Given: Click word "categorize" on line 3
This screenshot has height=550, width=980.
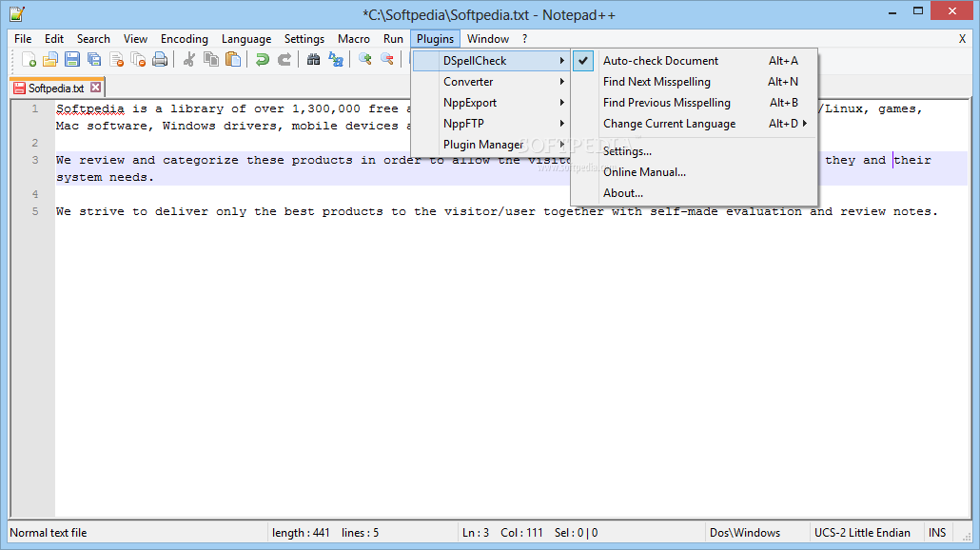Looking at the screenshot, I should tap(201, 160).
